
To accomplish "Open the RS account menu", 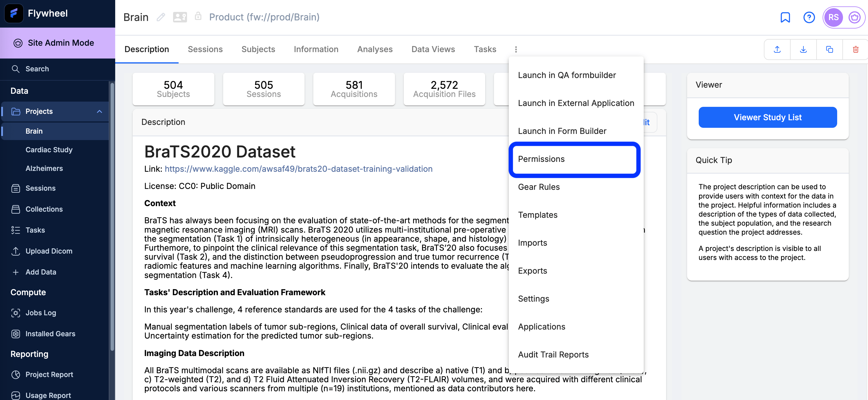I will [x=834, y=17].
